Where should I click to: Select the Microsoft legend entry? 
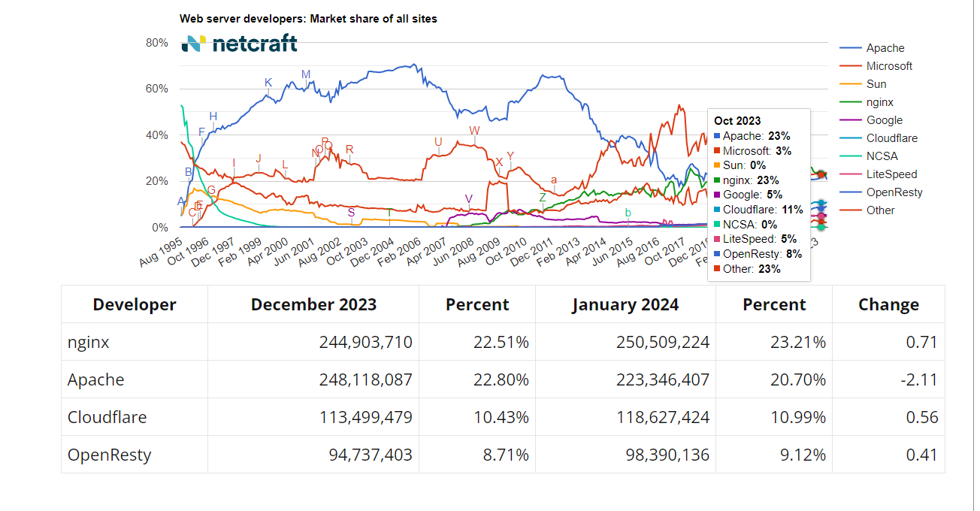(876, 66)
